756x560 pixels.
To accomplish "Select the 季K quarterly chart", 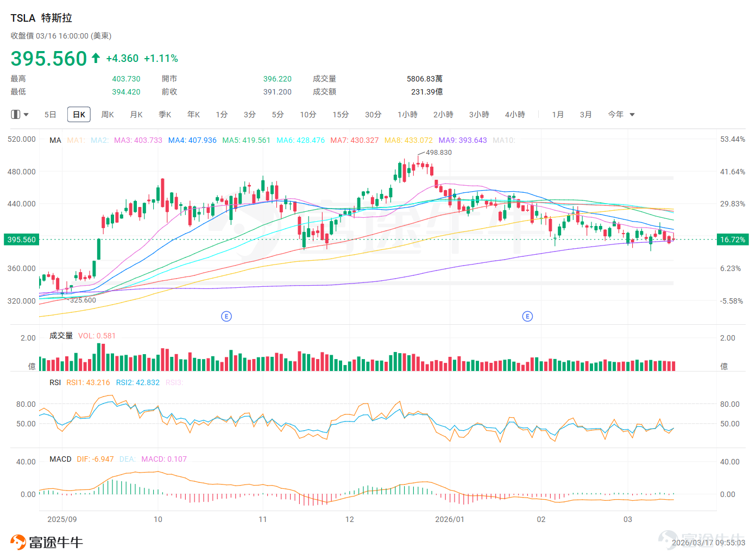I will pos(165,115).
